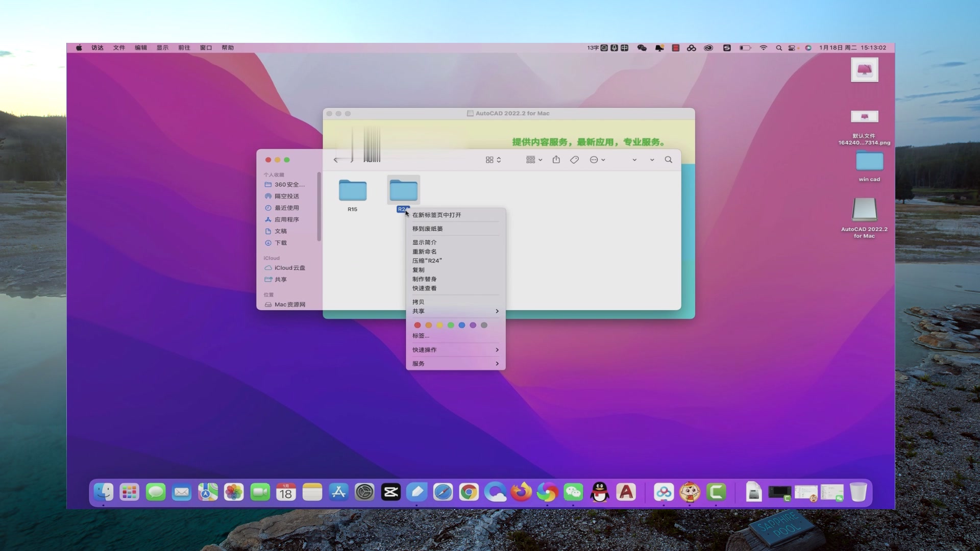Open Finder from the Dock
The height and width of the screenshot is (551, 980).
[103, 492]
